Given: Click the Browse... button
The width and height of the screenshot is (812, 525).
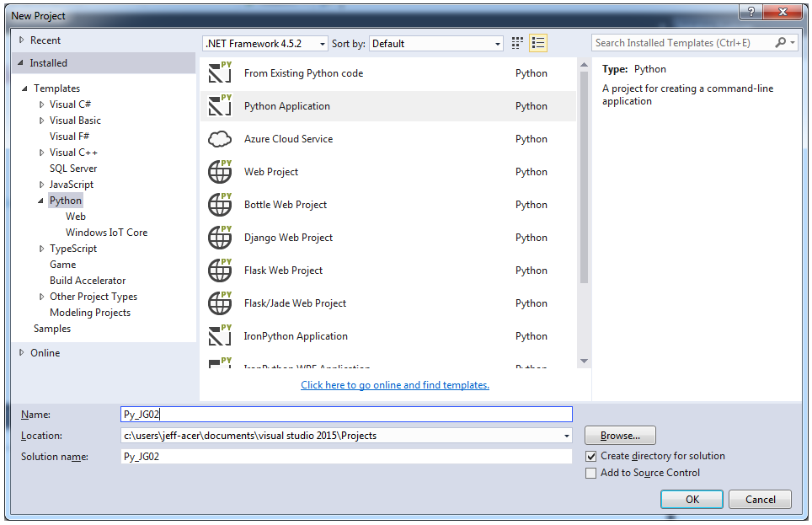Looking at the screenshot, I should pos(620,436).
